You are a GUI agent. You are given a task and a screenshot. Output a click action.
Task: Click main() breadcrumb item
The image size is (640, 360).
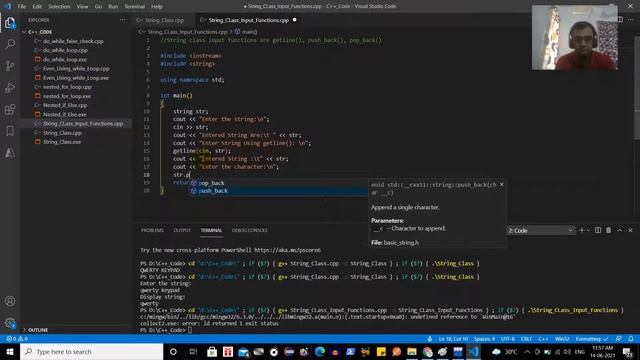click(x=246, y=31)
